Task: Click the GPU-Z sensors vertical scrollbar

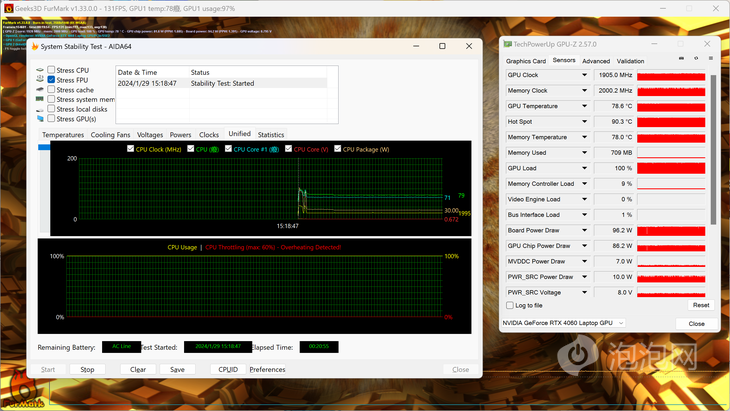Action: click(x=713, y=149)
